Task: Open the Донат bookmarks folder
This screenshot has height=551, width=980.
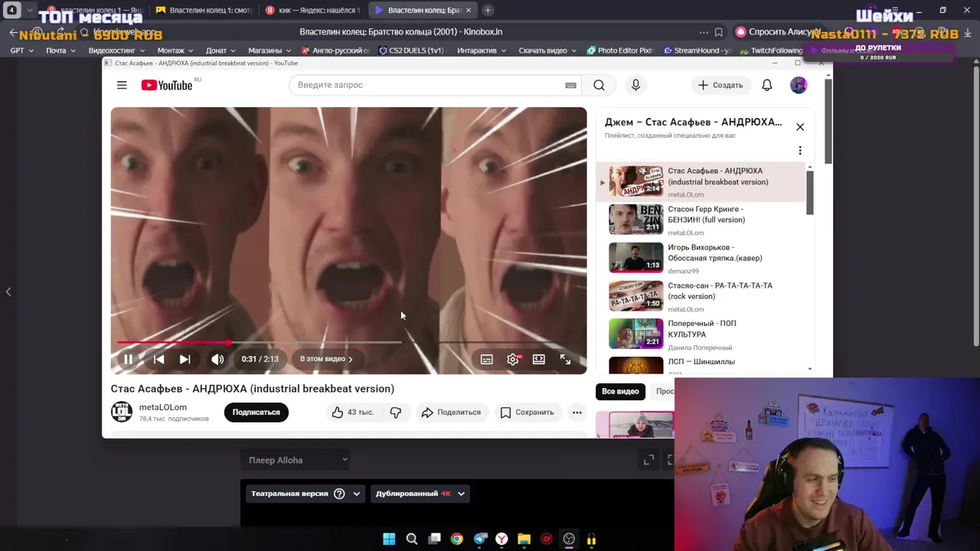Action: [220, 51]
